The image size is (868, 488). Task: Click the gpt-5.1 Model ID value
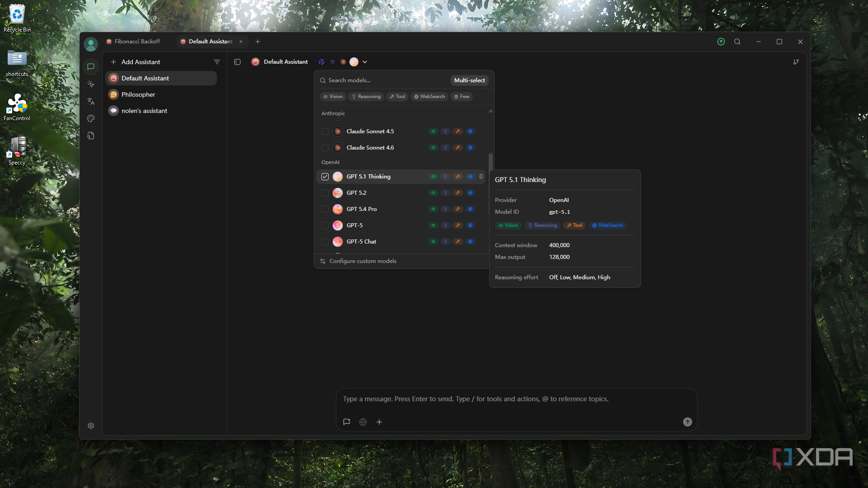coord(559,212)
